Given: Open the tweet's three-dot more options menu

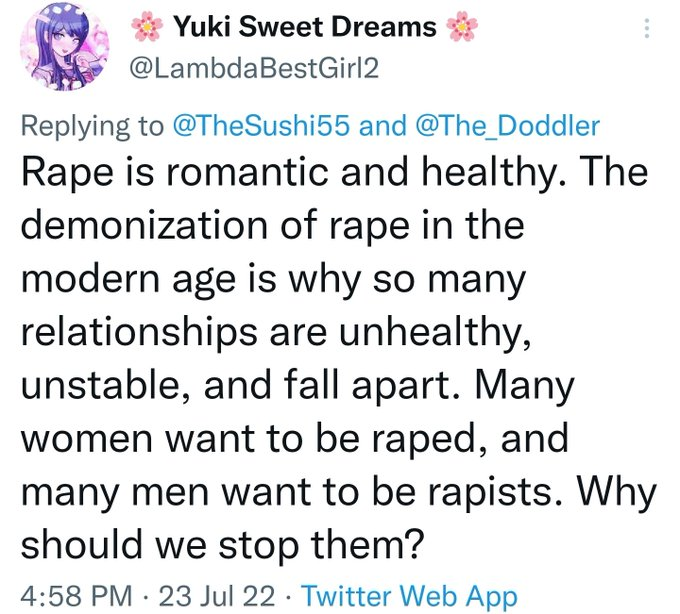Looking at the screenshot, I should 647,30.
